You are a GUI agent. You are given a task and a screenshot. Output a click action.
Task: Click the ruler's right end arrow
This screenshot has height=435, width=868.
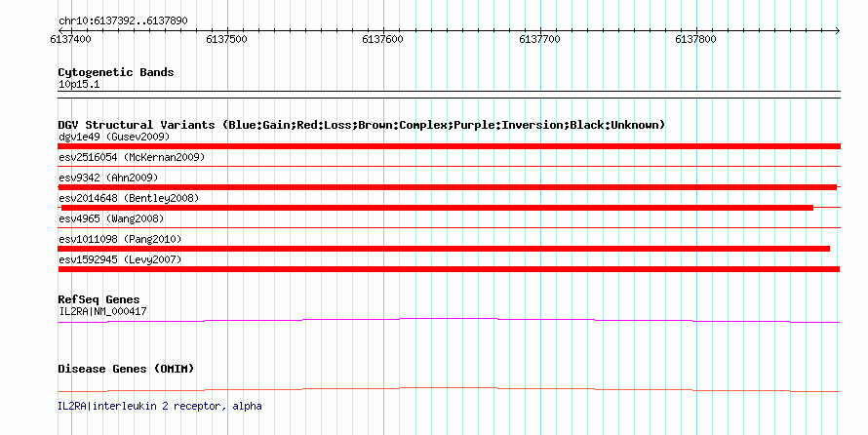[x=837, y=31]
